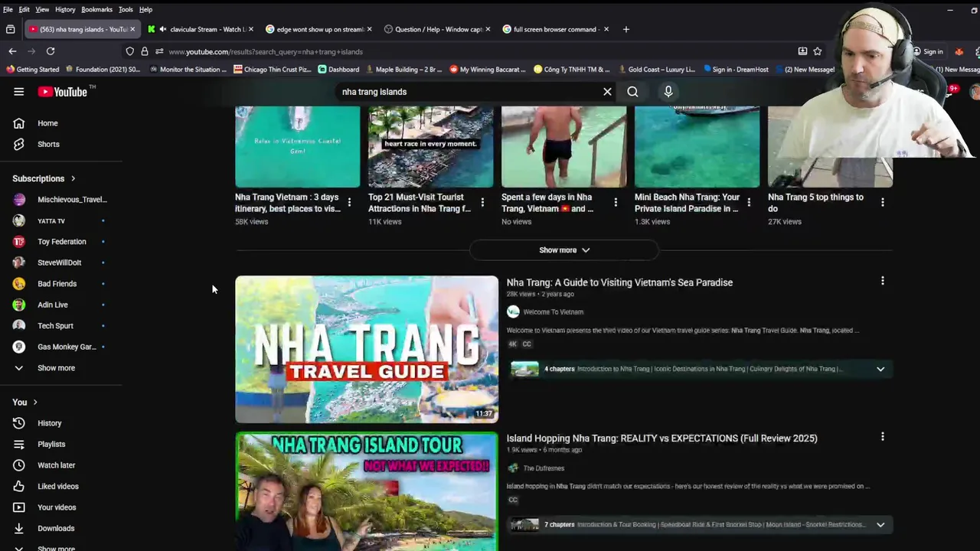
Task: Switch to the clavicular Stream tab
Action: click(x=201, y=29)
